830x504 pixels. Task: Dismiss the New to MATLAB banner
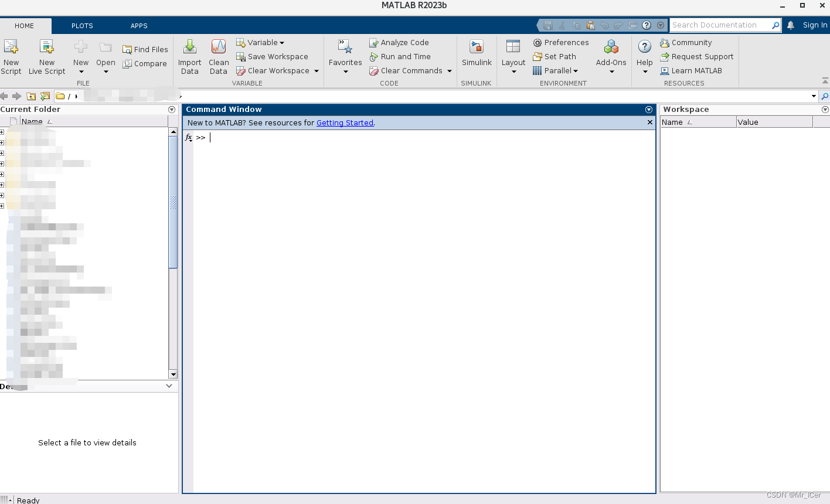point(649,122)
